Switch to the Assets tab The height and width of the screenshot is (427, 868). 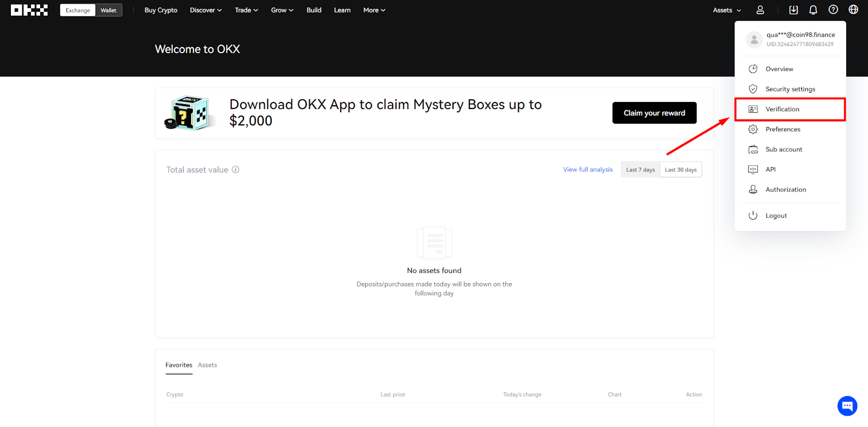(207, 365)
